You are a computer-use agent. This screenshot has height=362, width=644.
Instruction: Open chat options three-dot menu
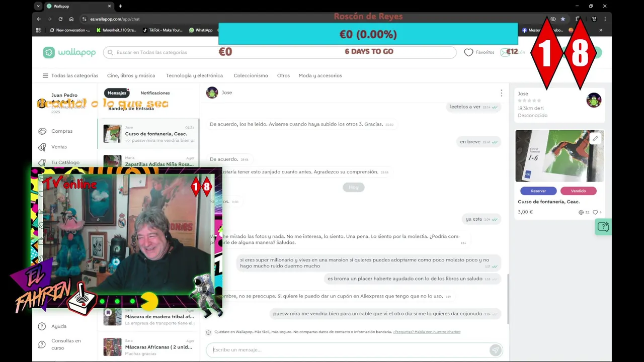[x=501, y=93]
